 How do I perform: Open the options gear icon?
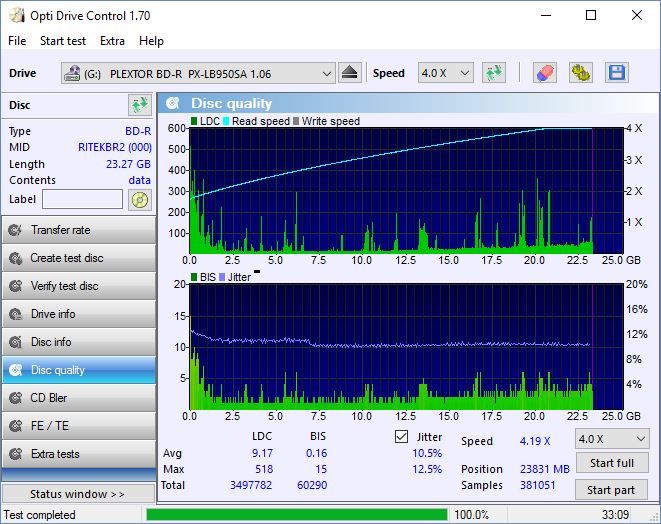(x=581, y=73)
